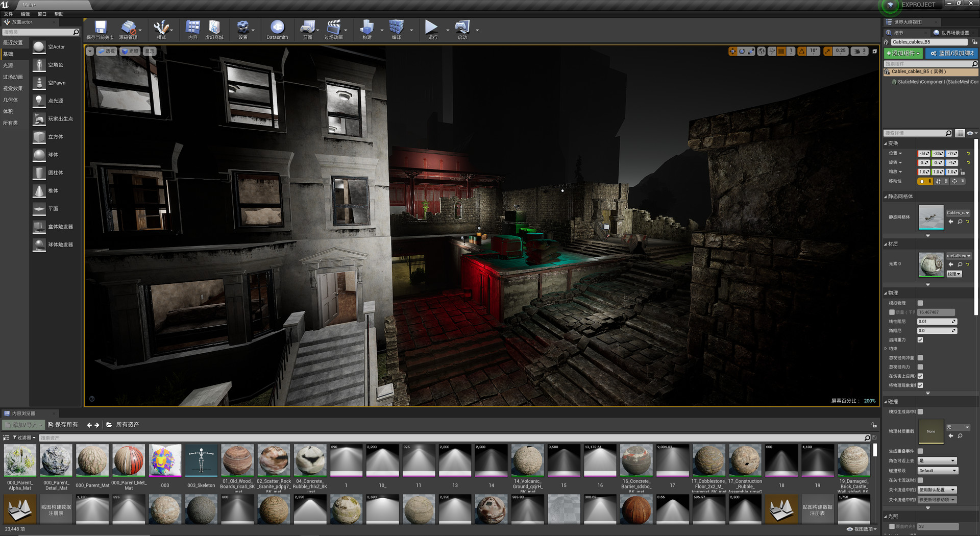Start 构建 Build lighting

pyautogui.click(x=366, y=30)
